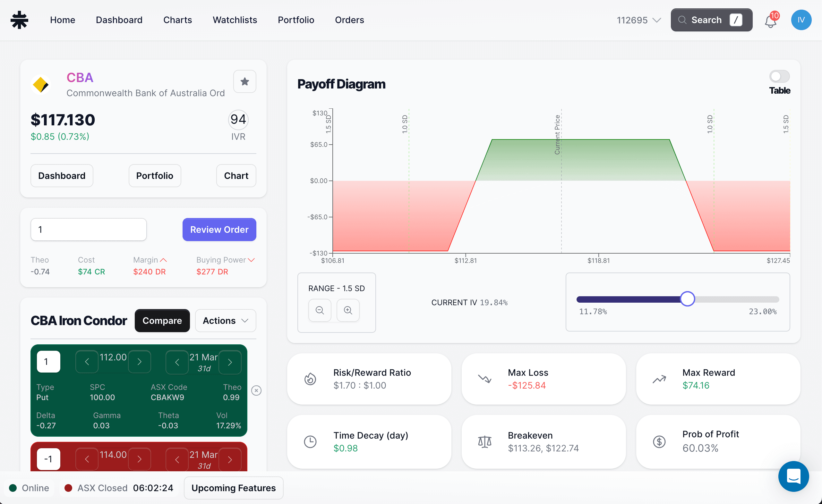Click the app logo top left

pos(19,20)
